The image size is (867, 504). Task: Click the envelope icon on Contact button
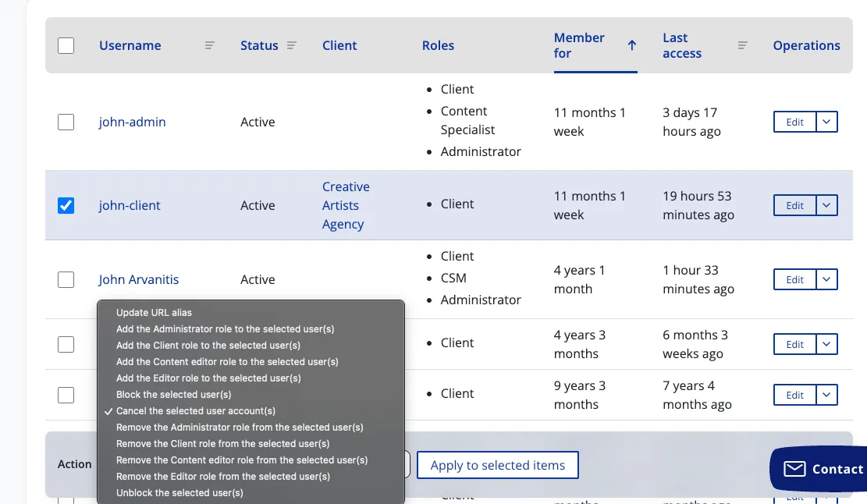click(x=794, y=469)
